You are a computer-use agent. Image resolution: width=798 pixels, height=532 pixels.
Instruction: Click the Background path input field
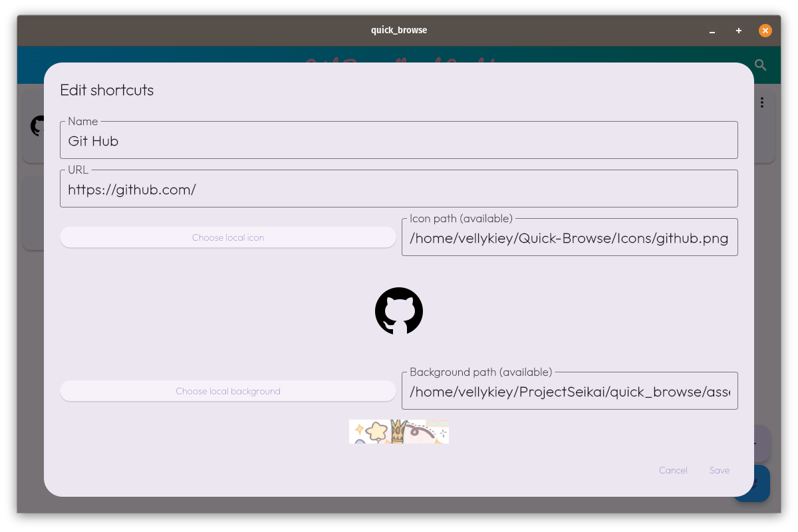coord(570,391)
